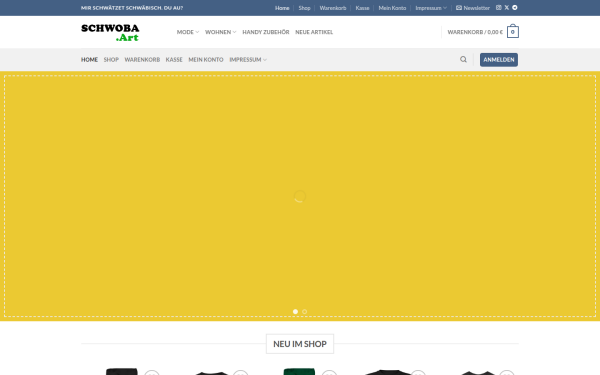Open NEUE ARTIKEL menu item

pos(314,32)
